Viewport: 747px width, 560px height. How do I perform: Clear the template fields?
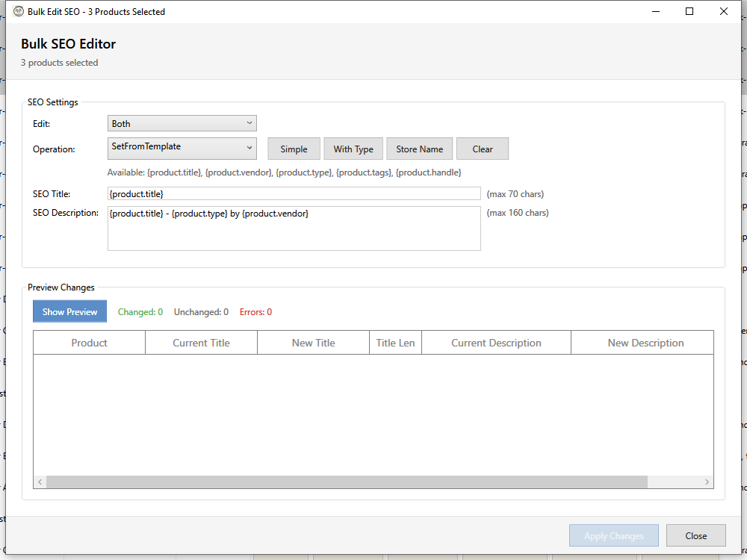point(483,148)
